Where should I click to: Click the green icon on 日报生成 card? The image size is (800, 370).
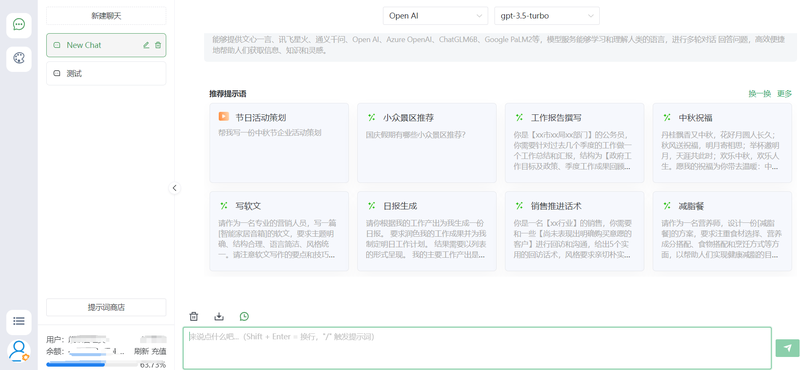[x=371, y=206]
